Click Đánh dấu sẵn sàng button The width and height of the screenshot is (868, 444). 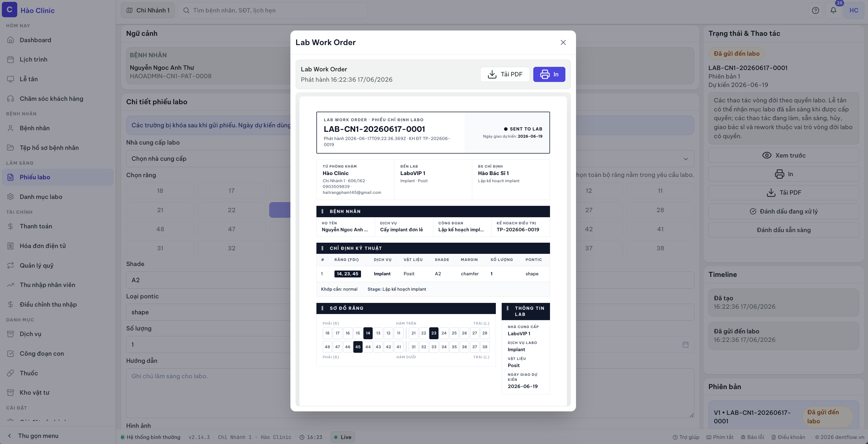click(x=783, y=230)
